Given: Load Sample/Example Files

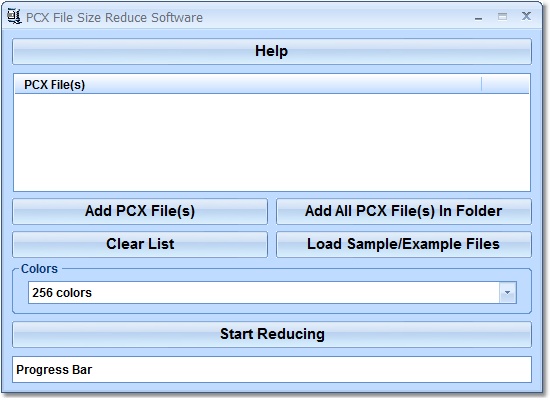Looking at the screenshot, I should [404, 244].
